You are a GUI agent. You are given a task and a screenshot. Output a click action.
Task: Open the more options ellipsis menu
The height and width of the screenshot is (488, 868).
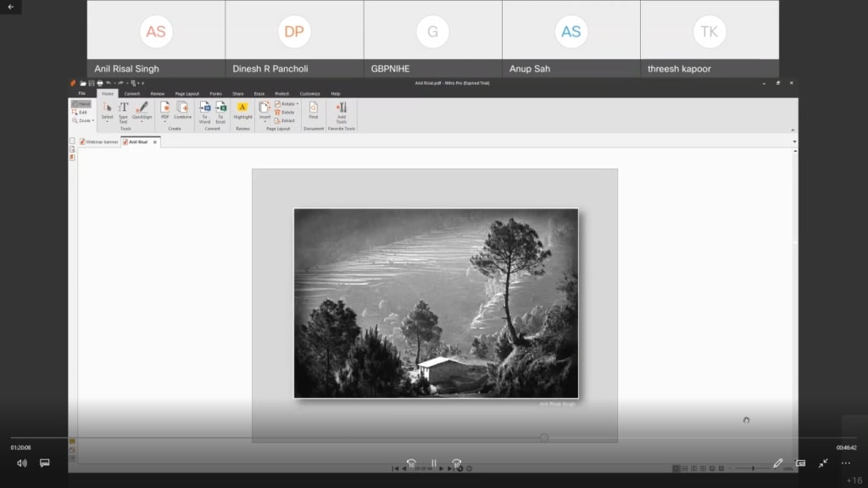coord(845,463)
